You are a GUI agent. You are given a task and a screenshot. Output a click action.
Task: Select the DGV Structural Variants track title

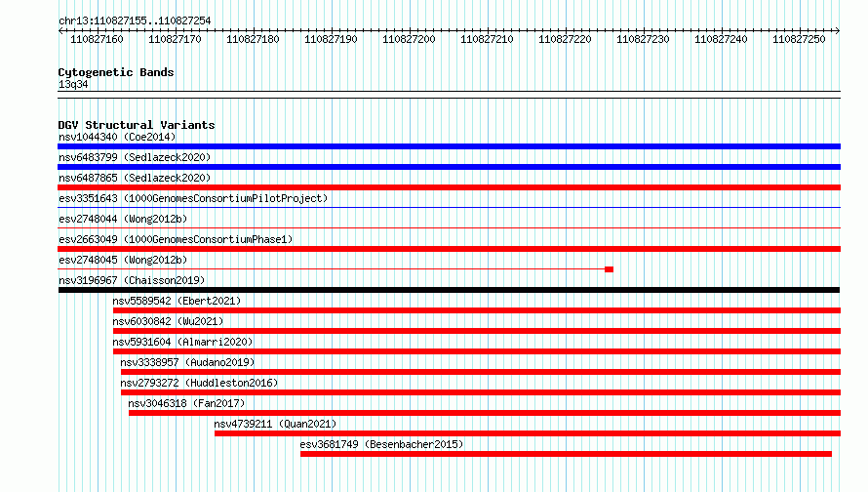(x=137, y=125)
